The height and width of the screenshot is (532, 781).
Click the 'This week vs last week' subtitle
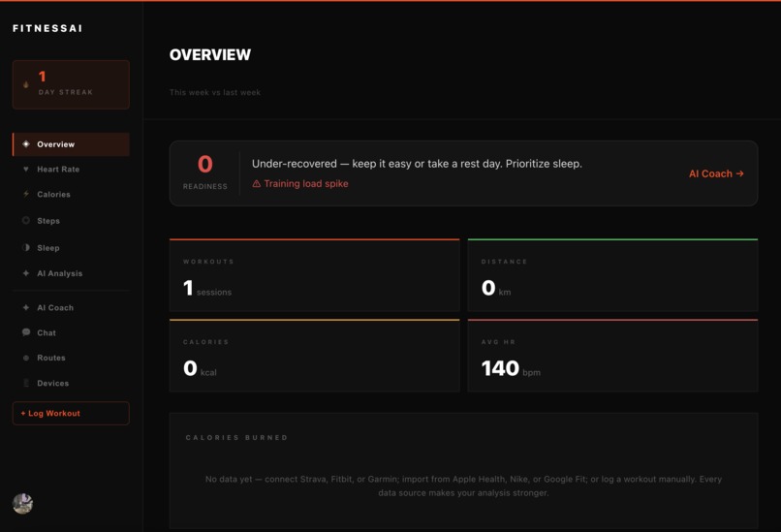[215, 92]
